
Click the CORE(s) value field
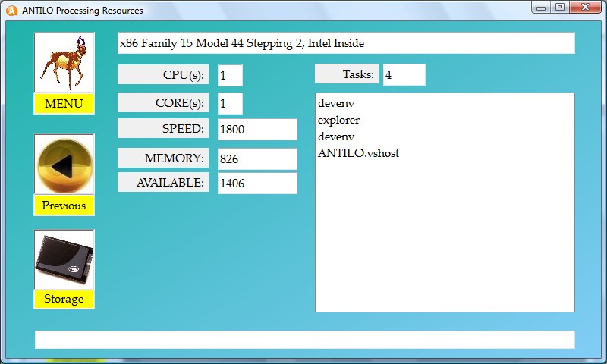230,103
